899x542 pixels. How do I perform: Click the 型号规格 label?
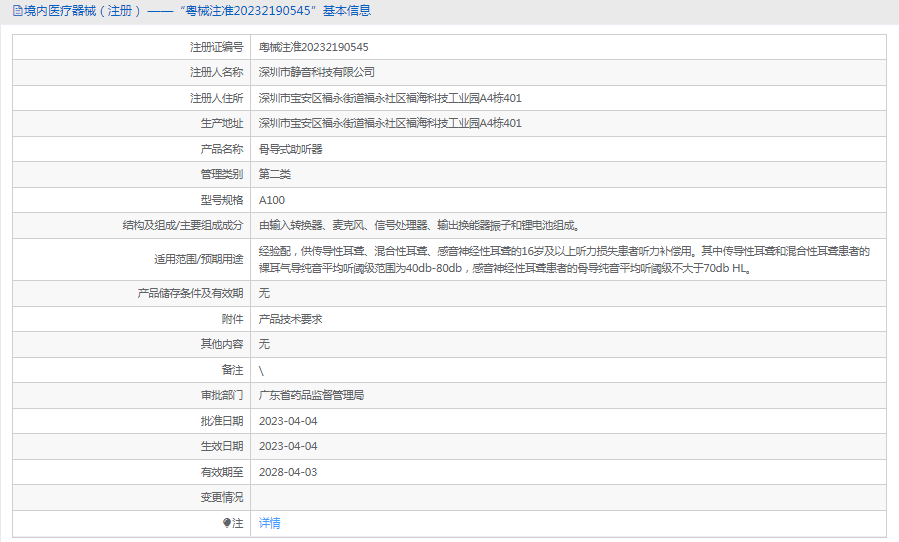pyautogui.click(x=222, y=200)
